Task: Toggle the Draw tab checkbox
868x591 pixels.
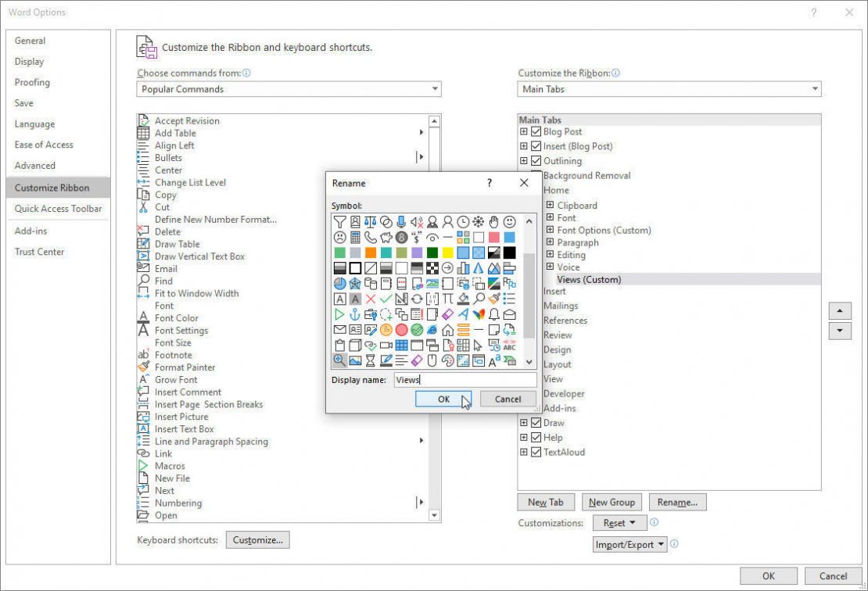Action: (536, 423)
